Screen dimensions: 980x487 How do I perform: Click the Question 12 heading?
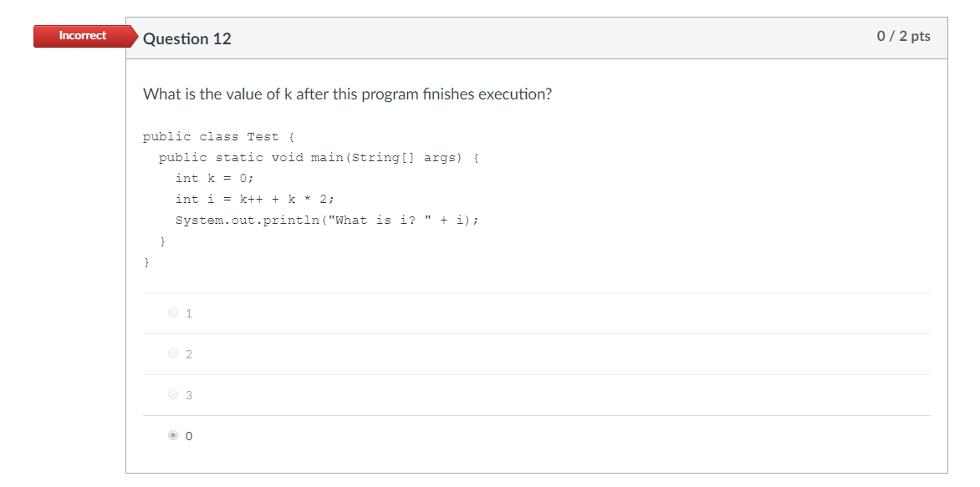(187, 38)
